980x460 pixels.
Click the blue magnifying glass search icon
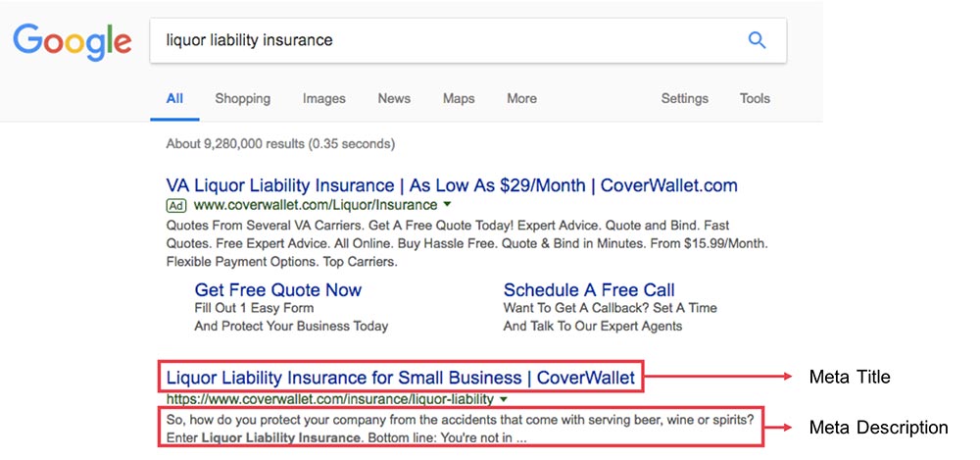tap(757, 40)
